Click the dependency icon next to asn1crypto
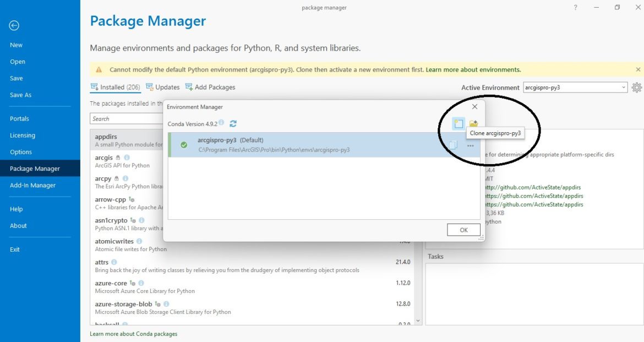Viewport: 644px width, 342px height. pos(133,220)
